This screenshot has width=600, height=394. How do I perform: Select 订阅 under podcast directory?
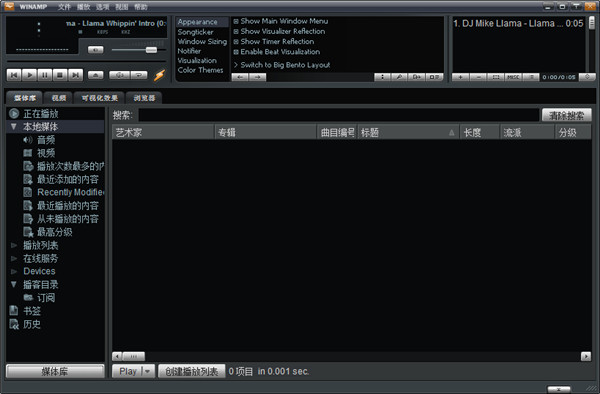(46, 298)
